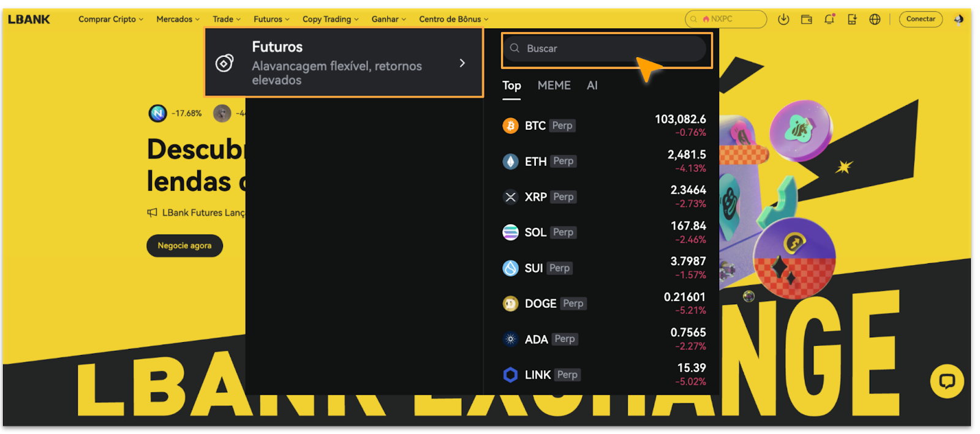
Task: Click the LBANK logo
Action: pos(29,20)
